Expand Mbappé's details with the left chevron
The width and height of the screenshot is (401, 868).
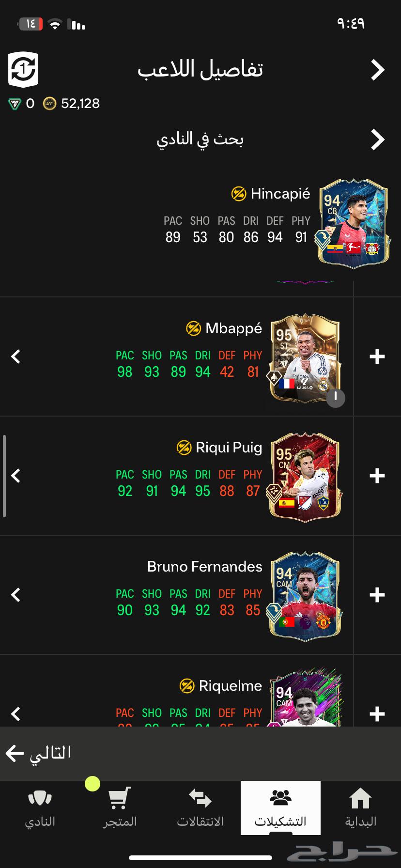[x=15, y=357]
